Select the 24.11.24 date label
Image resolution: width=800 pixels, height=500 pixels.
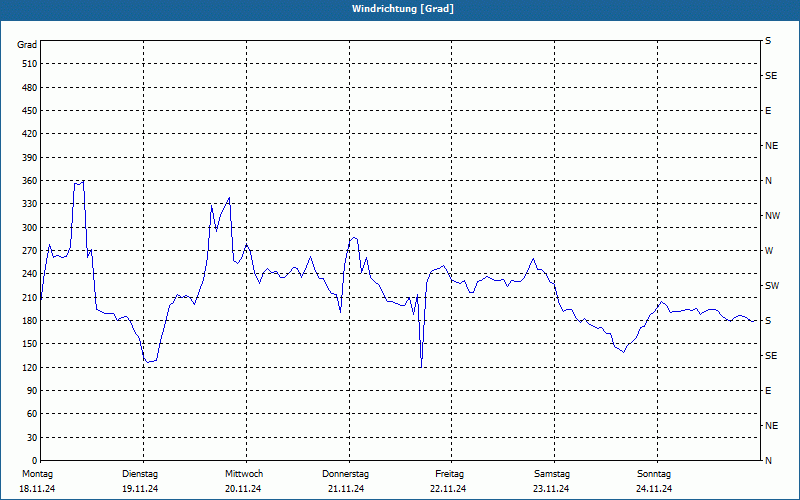click(654, 489)
